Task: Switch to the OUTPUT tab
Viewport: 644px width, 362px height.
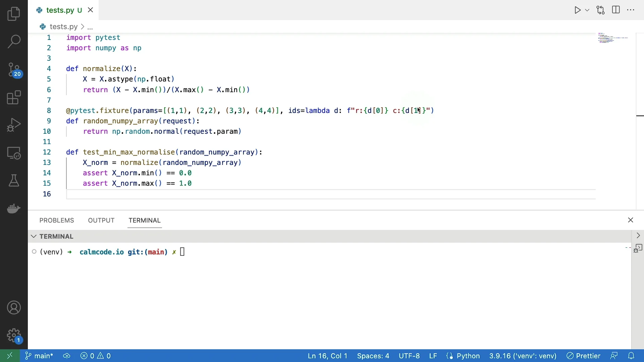Action: [101, 221]
